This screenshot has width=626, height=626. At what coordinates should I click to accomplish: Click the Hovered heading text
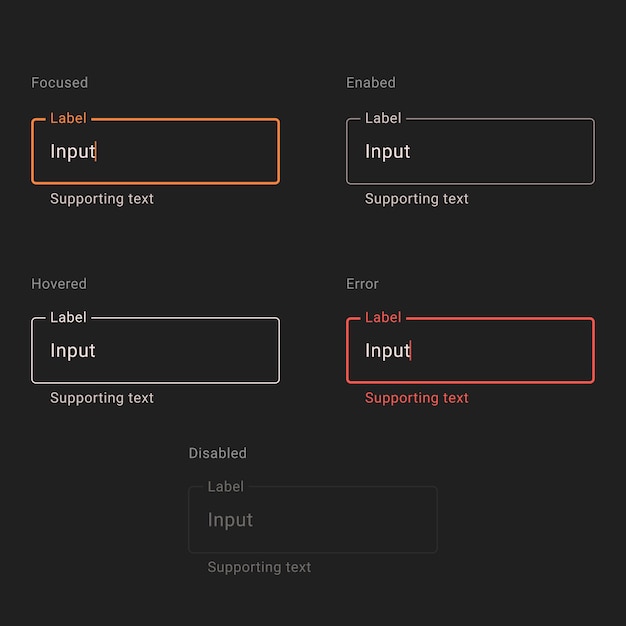coord(59,284)
